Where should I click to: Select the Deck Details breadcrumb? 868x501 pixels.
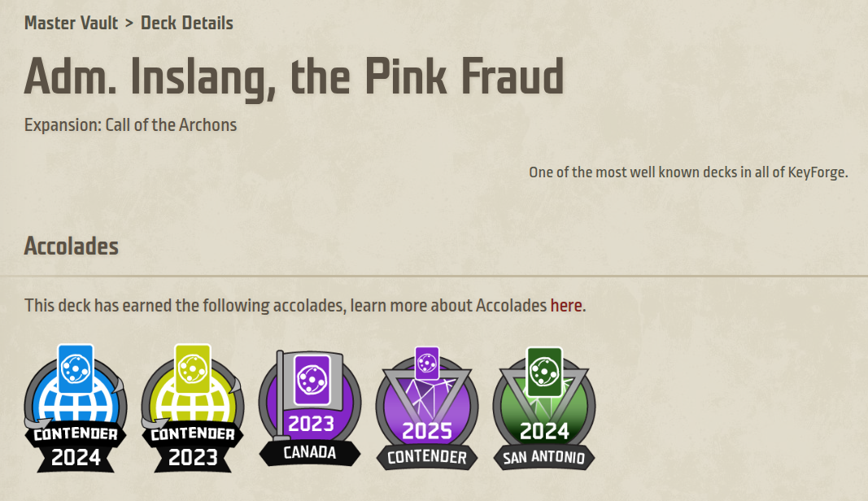coord(187,23)
